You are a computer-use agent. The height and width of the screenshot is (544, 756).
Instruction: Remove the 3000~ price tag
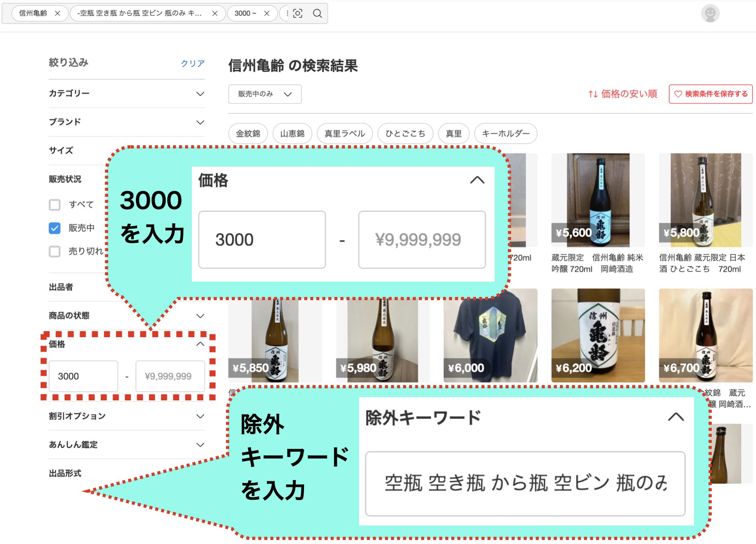267,13
